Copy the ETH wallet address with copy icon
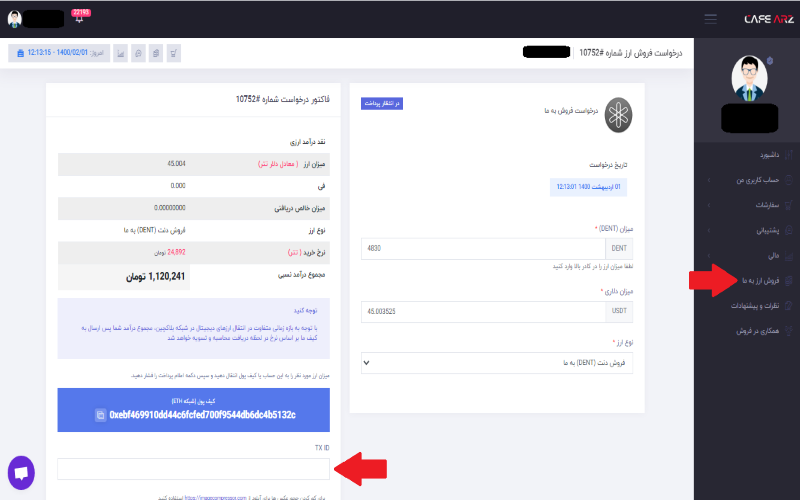The width and height of the screenshot is (800, 500). click(x=101, y=415)
